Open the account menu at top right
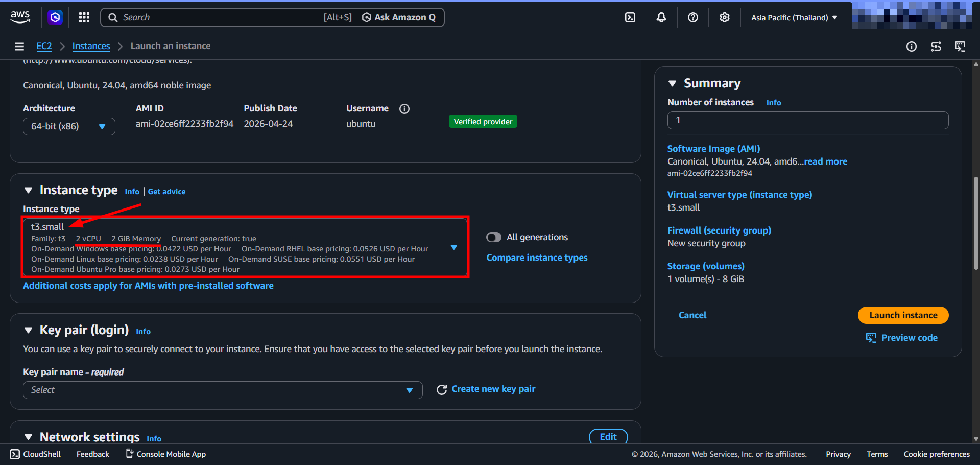980x465 pixels. [912, 14]
